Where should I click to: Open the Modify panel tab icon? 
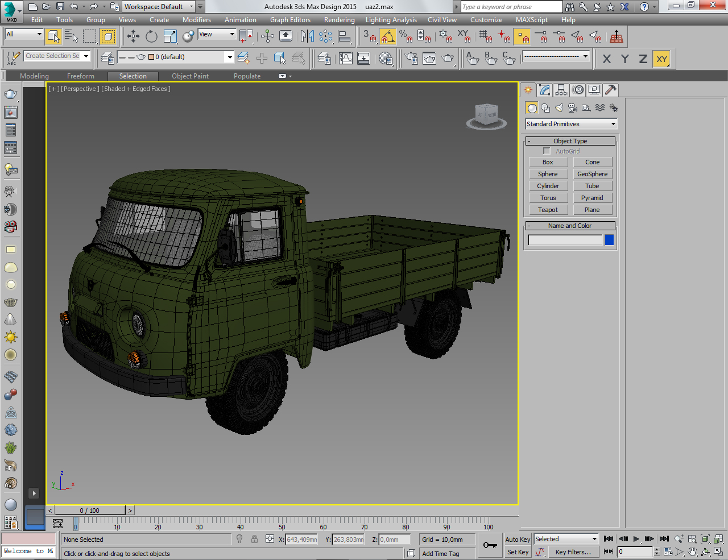[x=545, y=90]
